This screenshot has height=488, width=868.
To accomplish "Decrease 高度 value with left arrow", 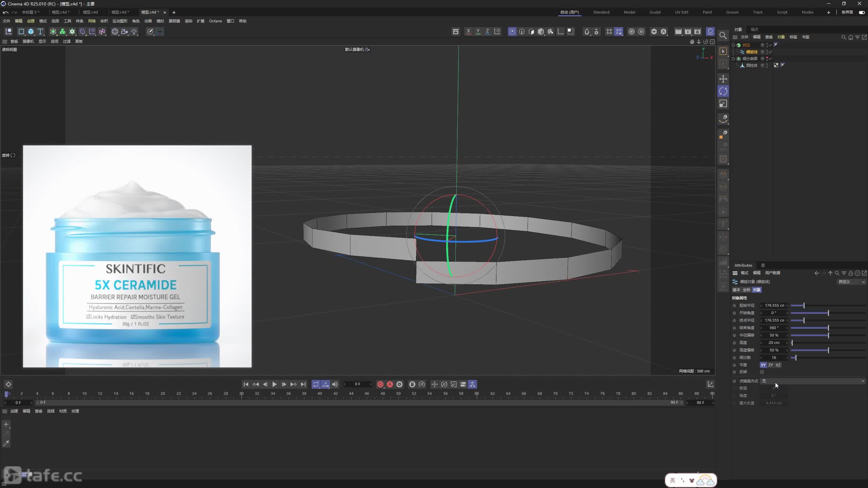I will coord(761,343).
